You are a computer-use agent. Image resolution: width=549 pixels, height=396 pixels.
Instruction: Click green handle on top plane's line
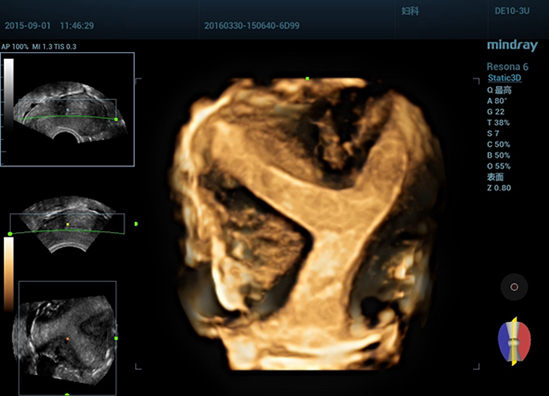116,119
